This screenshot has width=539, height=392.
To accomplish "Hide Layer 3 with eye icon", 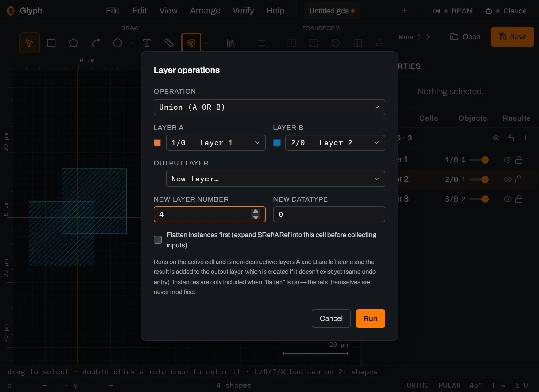I will click(508, 199).
